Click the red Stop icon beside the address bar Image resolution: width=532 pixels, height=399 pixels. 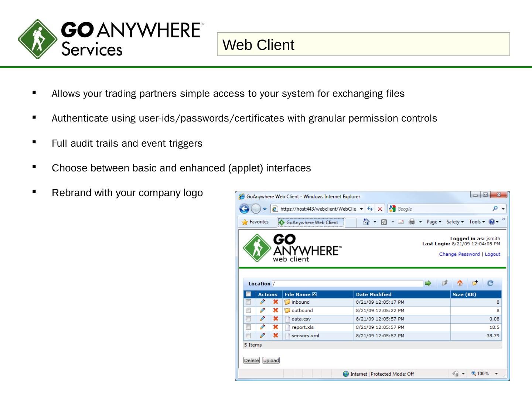point(380,209)
